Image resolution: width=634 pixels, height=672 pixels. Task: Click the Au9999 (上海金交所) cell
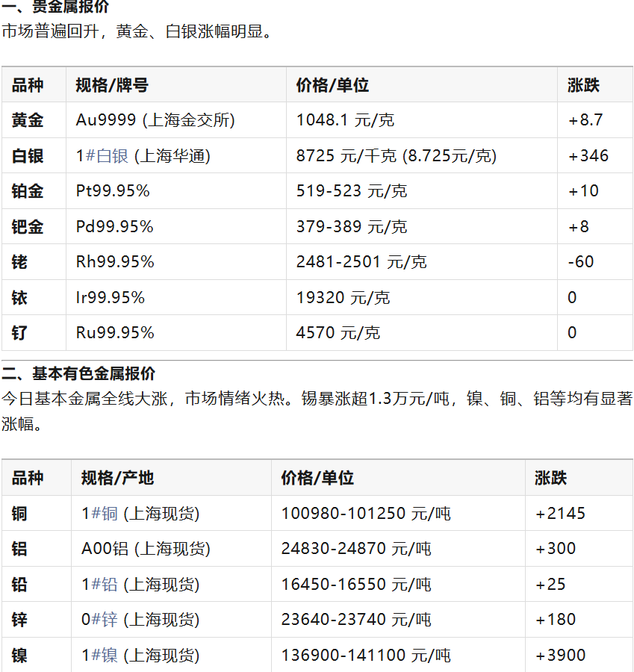(x=155, y=120)
